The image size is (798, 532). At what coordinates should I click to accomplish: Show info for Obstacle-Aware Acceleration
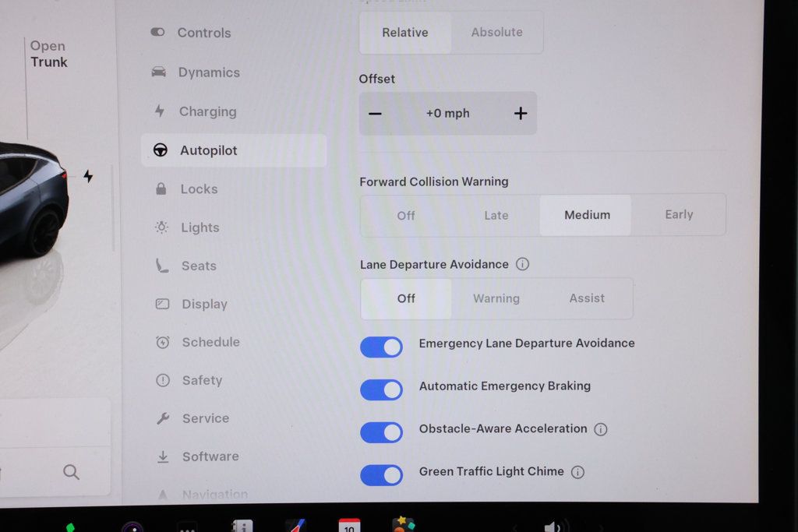tap(601, 429)
